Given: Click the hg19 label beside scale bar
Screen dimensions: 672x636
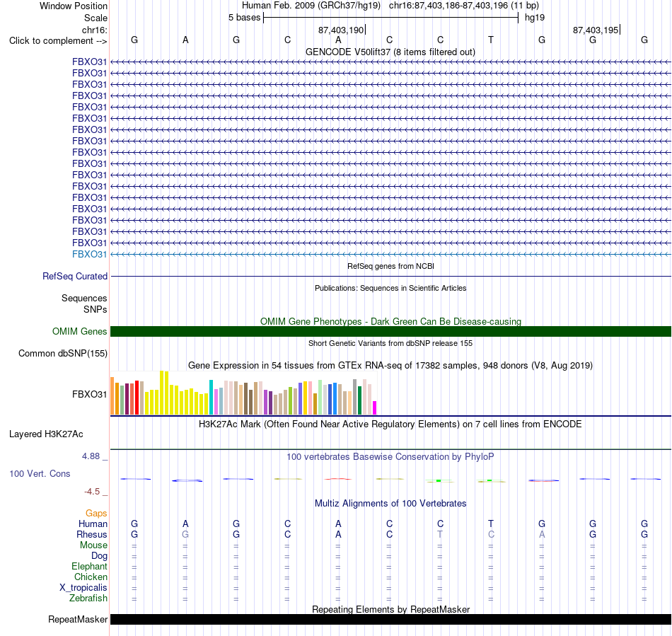Looking at the screenshot, I should [x=535, y=18].
